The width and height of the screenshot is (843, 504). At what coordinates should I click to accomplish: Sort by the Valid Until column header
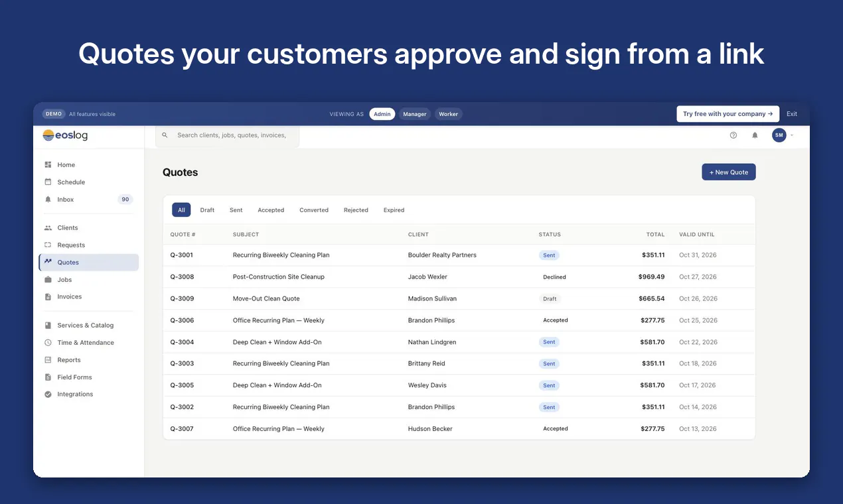697,234
